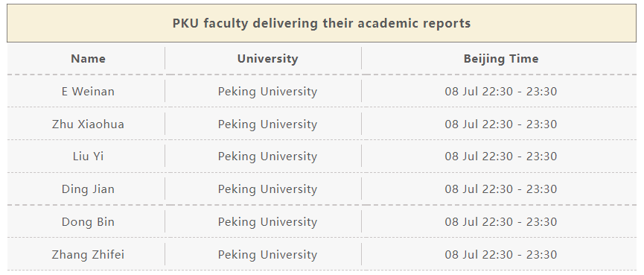
Task: Click the name Liu Yi
Action: click(x=88, y=157)
